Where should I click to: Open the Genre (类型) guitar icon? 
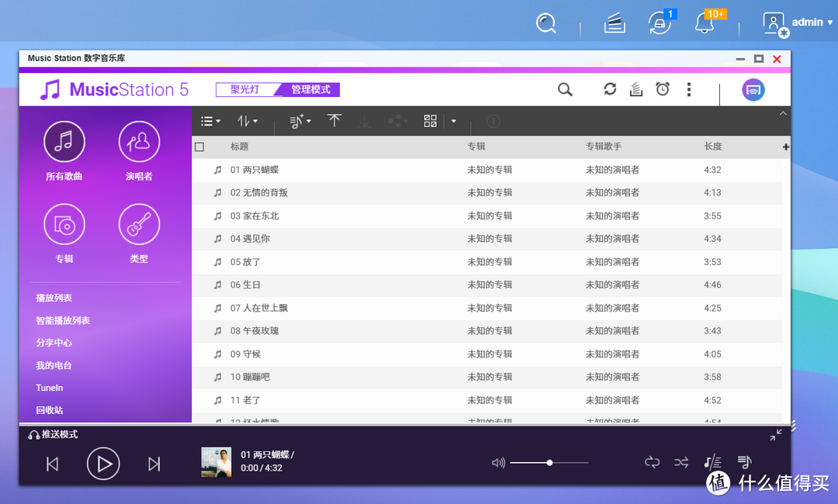coord(139,225)
